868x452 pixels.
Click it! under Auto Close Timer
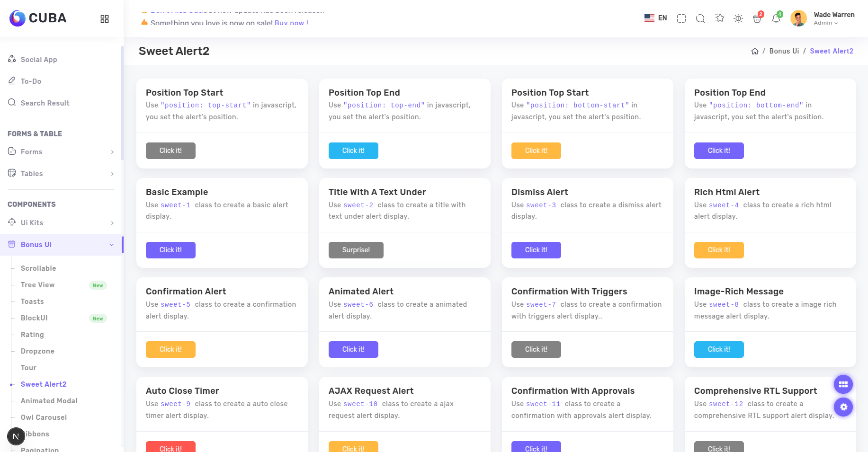pyautogui.click(x=170, y=447)
